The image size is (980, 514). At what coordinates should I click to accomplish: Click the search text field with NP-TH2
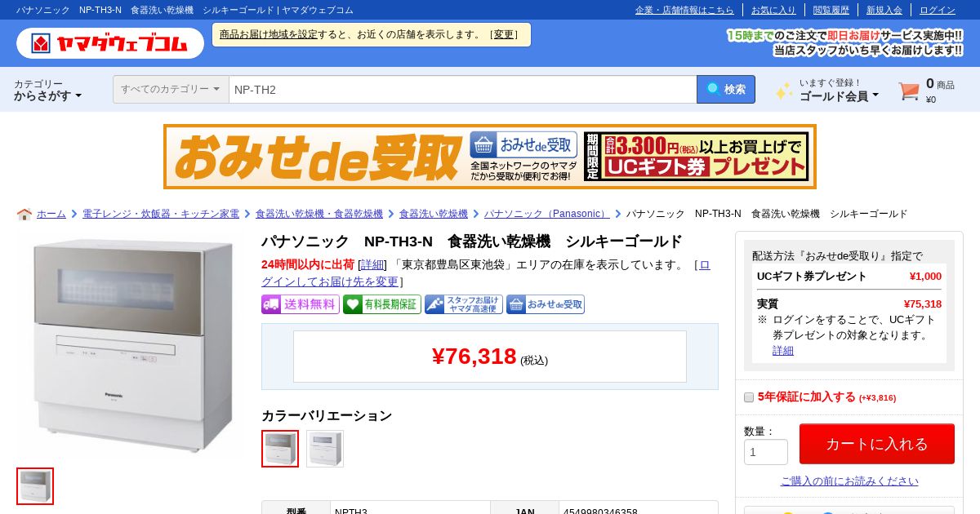click(463, 90)
